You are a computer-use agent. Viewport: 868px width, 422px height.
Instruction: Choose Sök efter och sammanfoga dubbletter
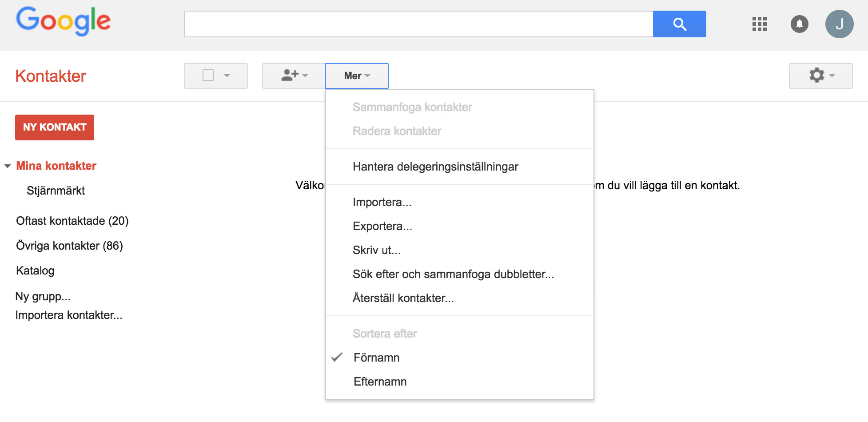tap(453, 274)
